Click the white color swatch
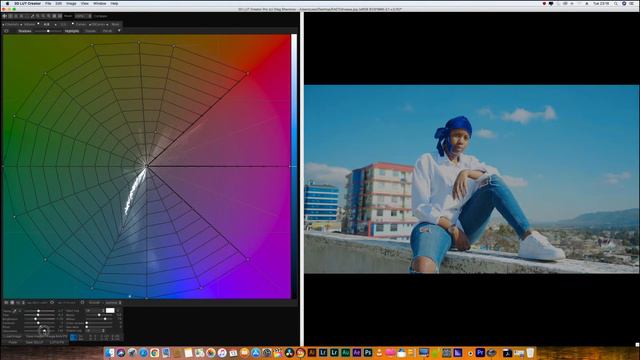640x360 pixels. pyautogui.click(x=110, y=311)
